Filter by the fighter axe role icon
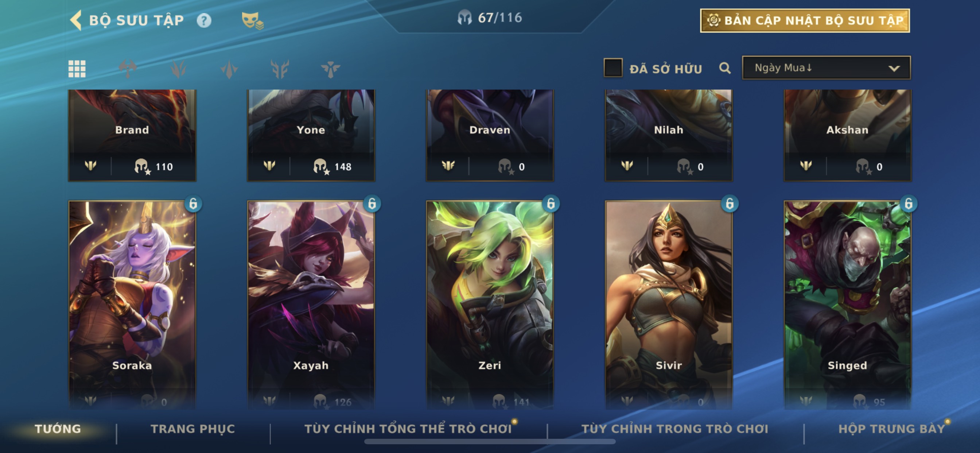Image resolution: width=980 pixels, height=453 pixels. click(x=128, y=69)
